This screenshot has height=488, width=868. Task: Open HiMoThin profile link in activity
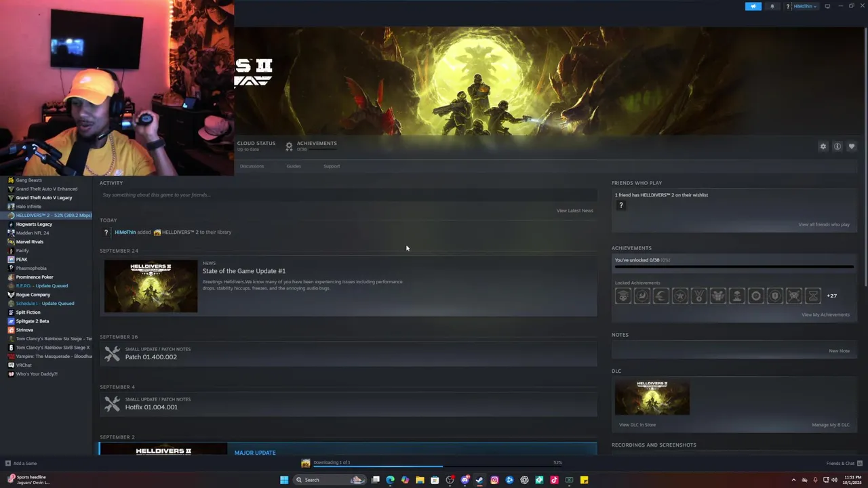click(x=125, y=232)
